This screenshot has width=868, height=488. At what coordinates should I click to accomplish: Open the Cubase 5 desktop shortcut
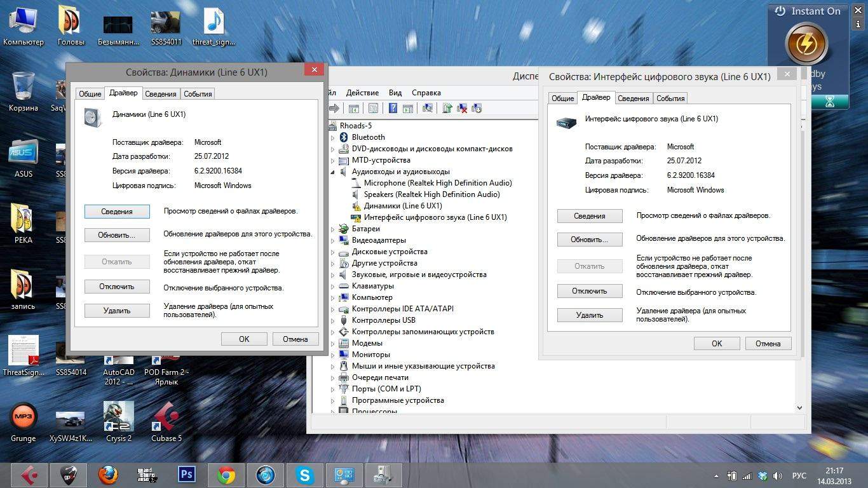(x=166, y=416)
